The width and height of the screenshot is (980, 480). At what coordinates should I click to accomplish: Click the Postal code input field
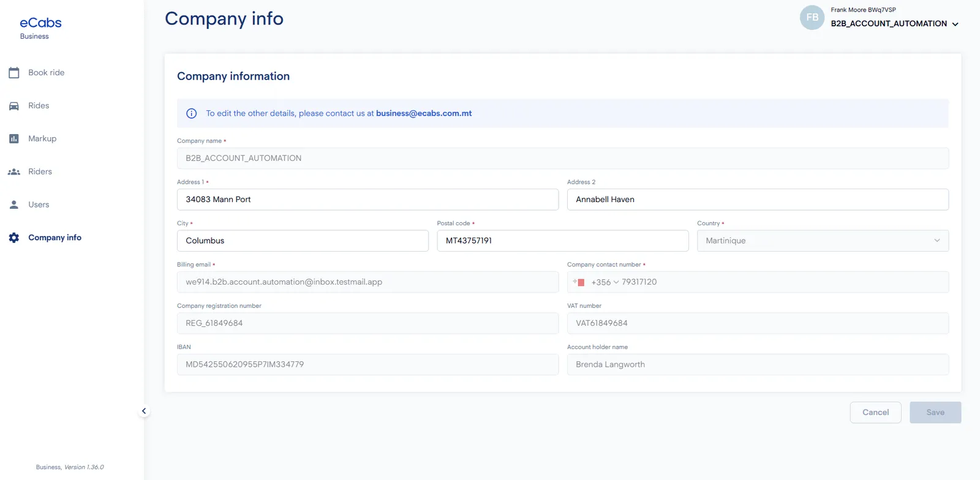pos(563,241)
